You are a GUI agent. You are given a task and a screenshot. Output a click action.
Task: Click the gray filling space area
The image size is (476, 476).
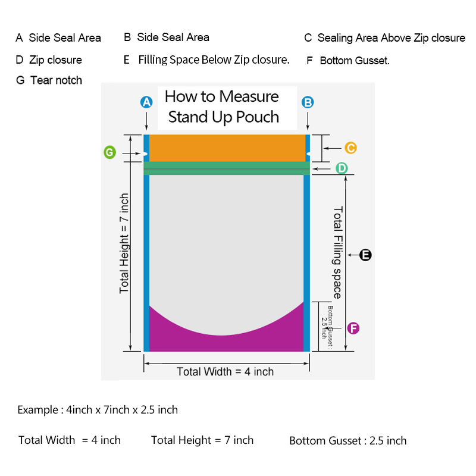pyautogui.click(x=226, y=243)
